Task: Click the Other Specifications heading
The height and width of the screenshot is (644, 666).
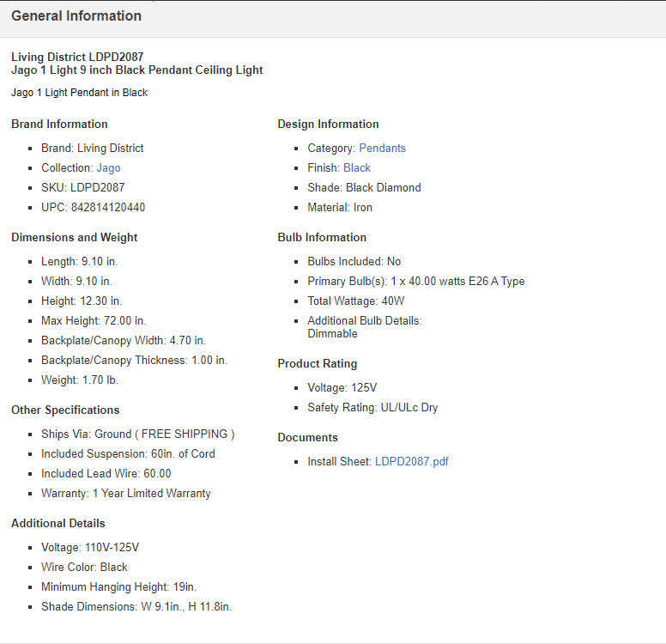Action: [x=65, y=410]
